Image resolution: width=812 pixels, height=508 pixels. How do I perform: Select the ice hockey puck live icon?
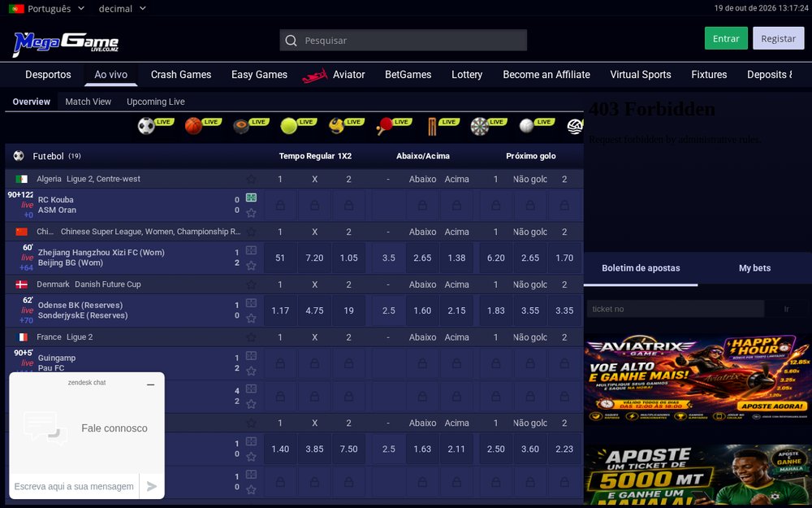[x=241, y=126]
